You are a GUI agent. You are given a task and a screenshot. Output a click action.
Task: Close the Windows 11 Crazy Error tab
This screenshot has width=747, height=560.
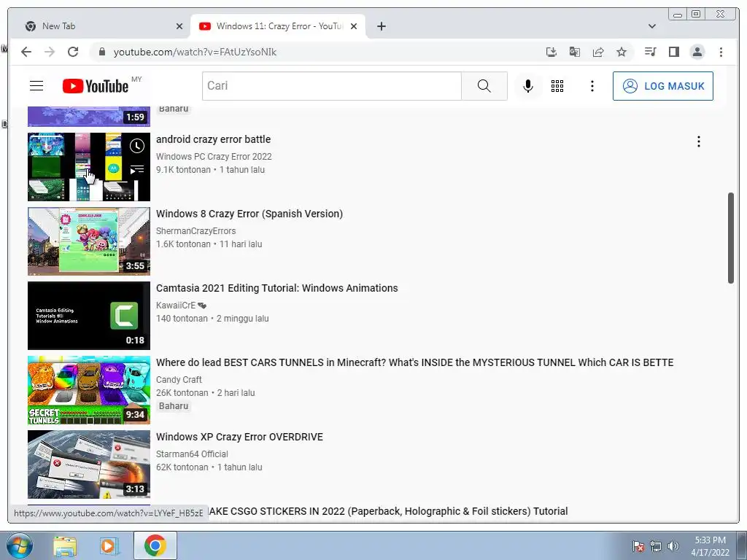pos(354,26)
